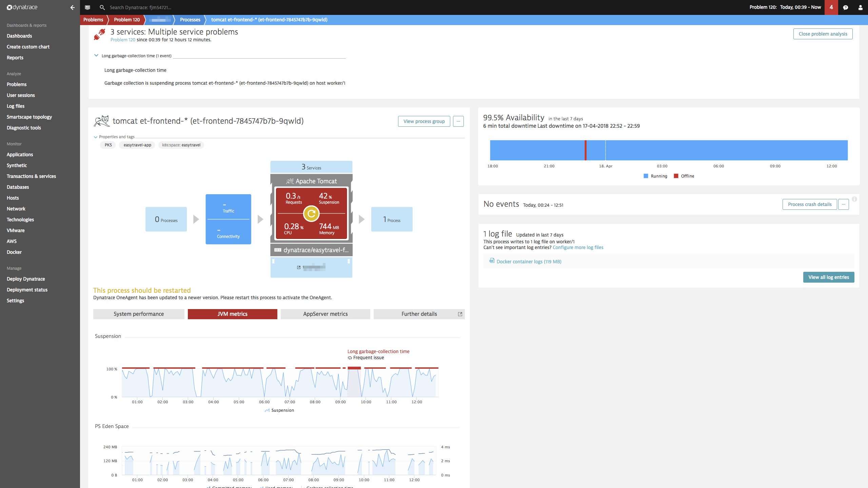This screenshot has height=488, width=868.
Task: Open Settings in sidebar
Action: [15, 301]
